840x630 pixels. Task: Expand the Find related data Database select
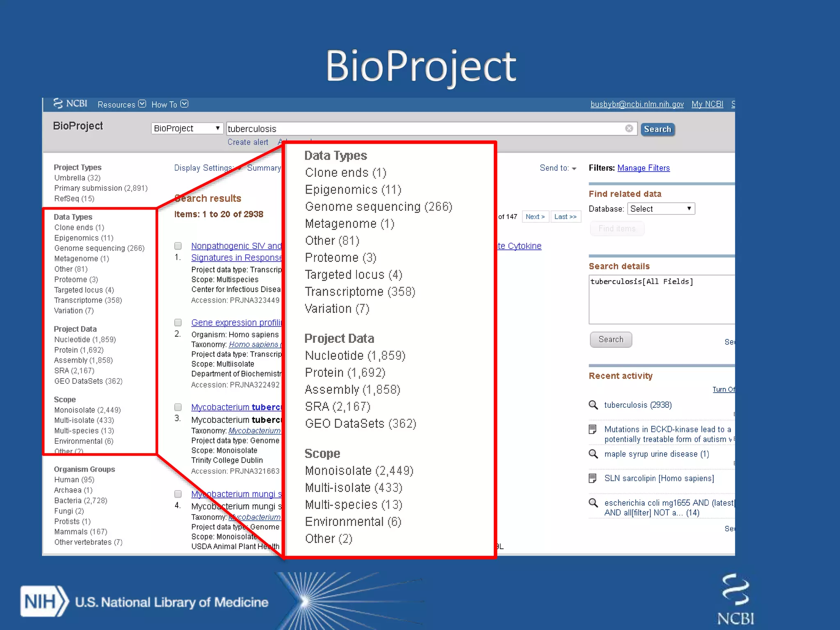pos(661,209)
